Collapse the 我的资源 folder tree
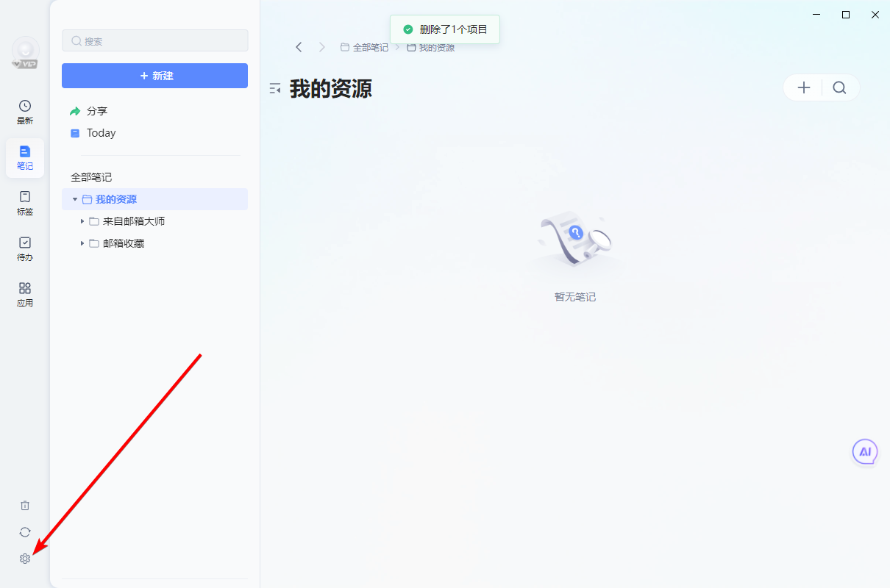 tap(74, 198)
